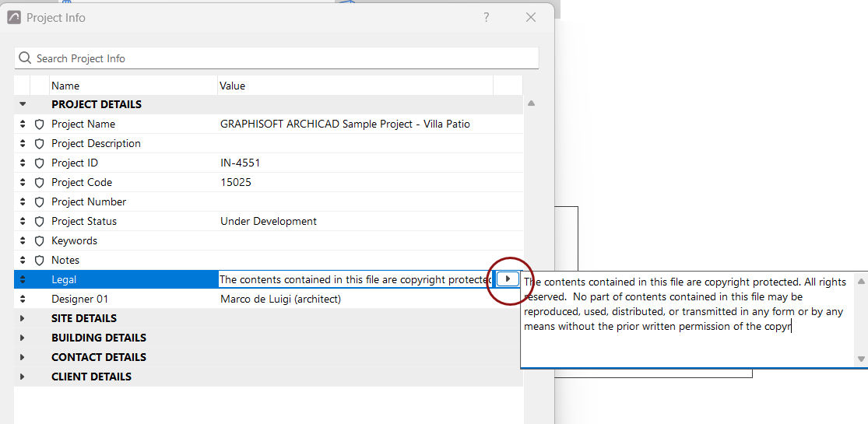Click the Name column header

pos(133,86)
